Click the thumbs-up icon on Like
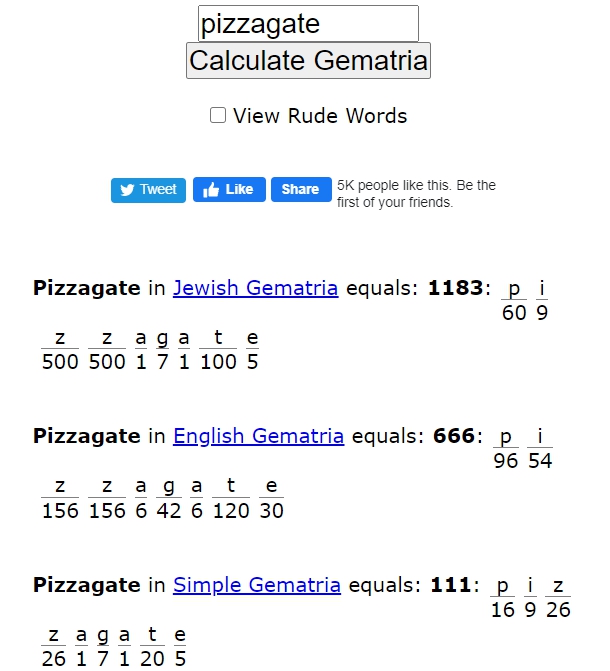This screenshot has height=671, width=610. coord(211,190)
